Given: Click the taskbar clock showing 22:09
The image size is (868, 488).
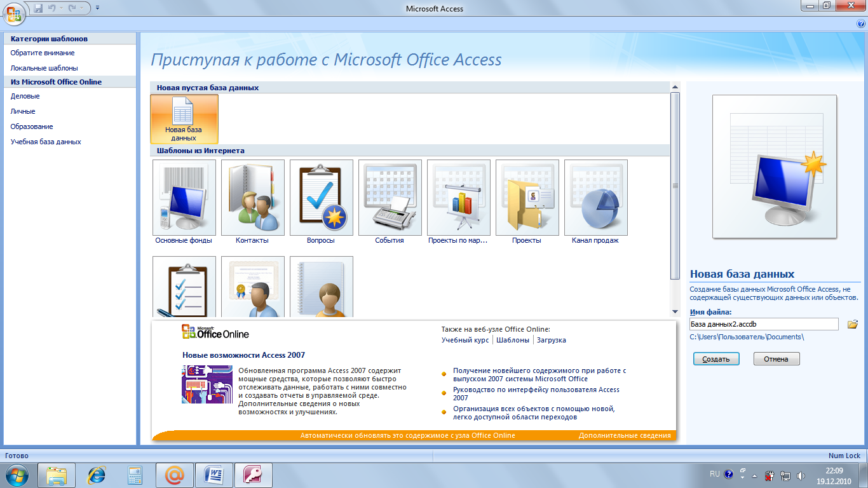Looking at the screenshot, I should click(834, 475).
